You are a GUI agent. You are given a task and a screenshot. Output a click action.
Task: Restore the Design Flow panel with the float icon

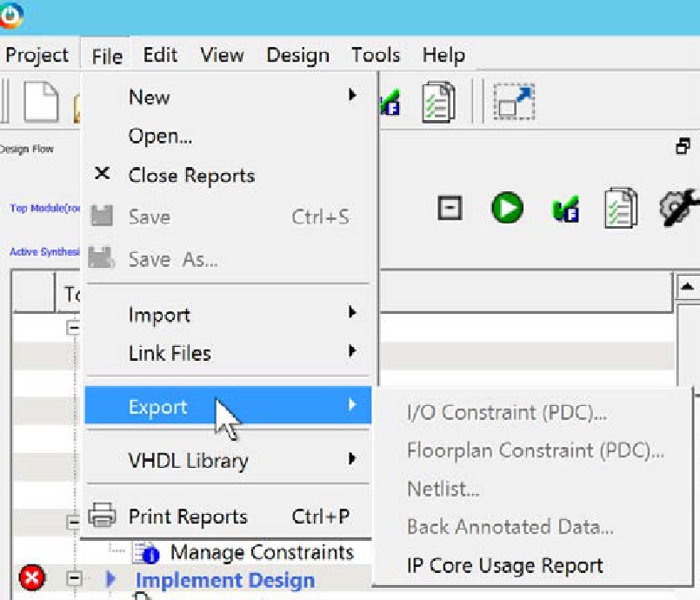[683, 147]
